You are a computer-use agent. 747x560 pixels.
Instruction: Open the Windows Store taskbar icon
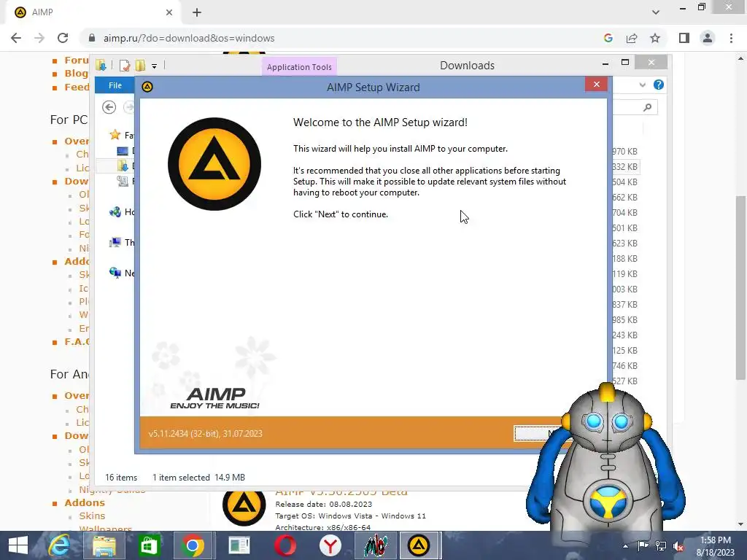(149, 545)
